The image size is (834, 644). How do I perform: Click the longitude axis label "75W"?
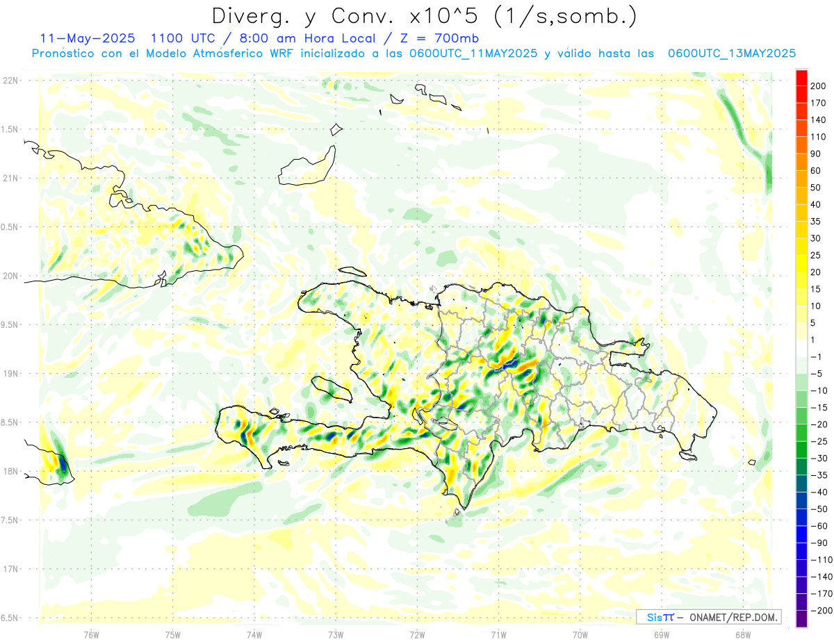[x=173, y=635]
